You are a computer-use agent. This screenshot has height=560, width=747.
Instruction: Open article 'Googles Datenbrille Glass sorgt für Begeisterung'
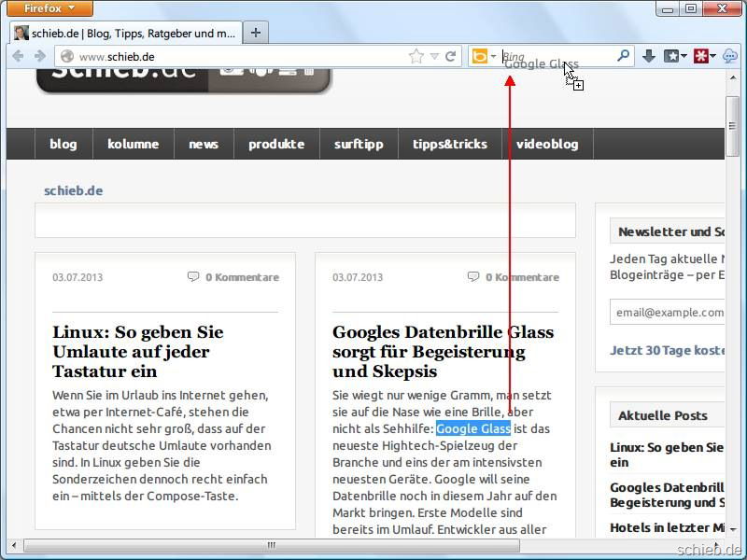click(443, 352)
